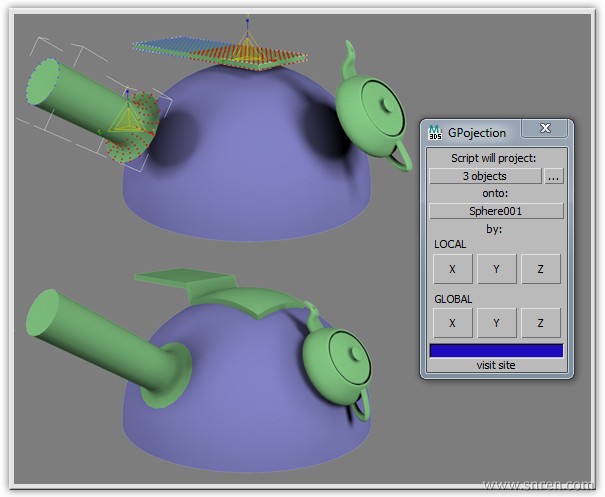The image size is (605, 497).
Task: Project along the GLOBAL Y axis
Action: point(497,323)
